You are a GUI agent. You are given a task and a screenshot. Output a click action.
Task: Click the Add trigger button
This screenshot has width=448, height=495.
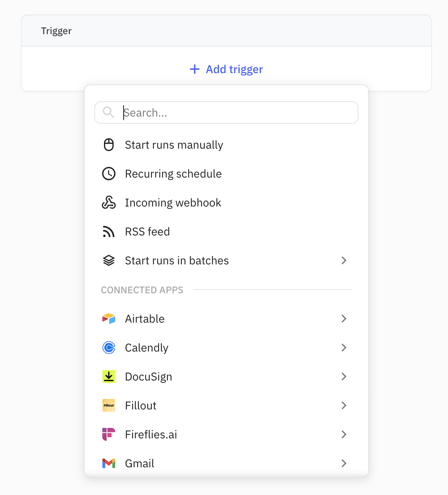[234, 69]
